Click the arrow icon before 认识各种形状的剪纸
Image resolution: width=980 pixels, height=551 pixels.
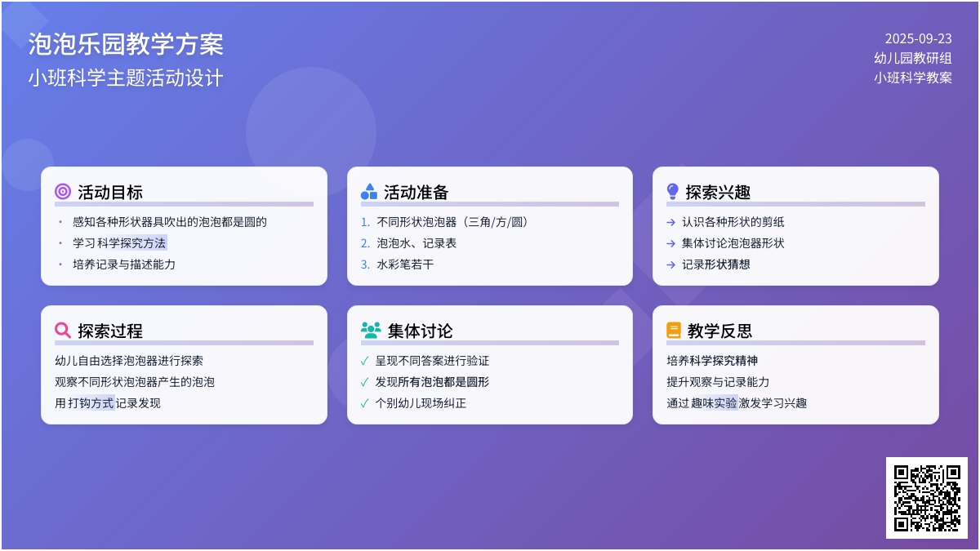[x=670, y=222]
